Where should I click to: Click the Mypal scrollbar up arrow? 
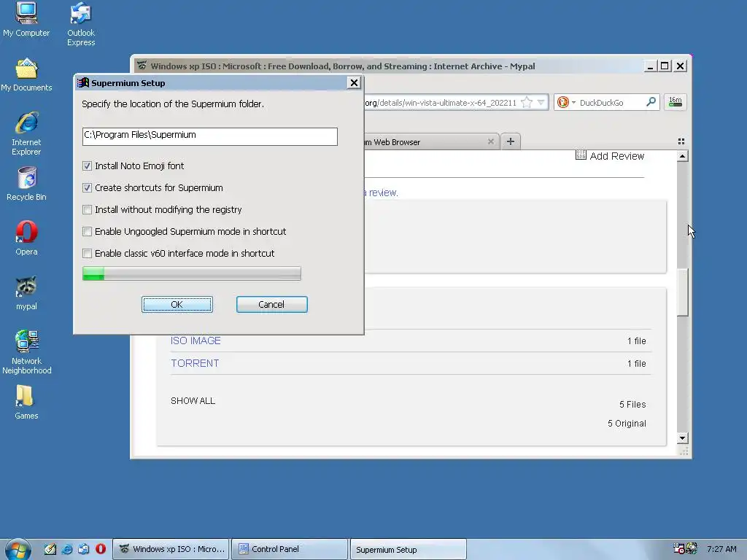point(682,156)
